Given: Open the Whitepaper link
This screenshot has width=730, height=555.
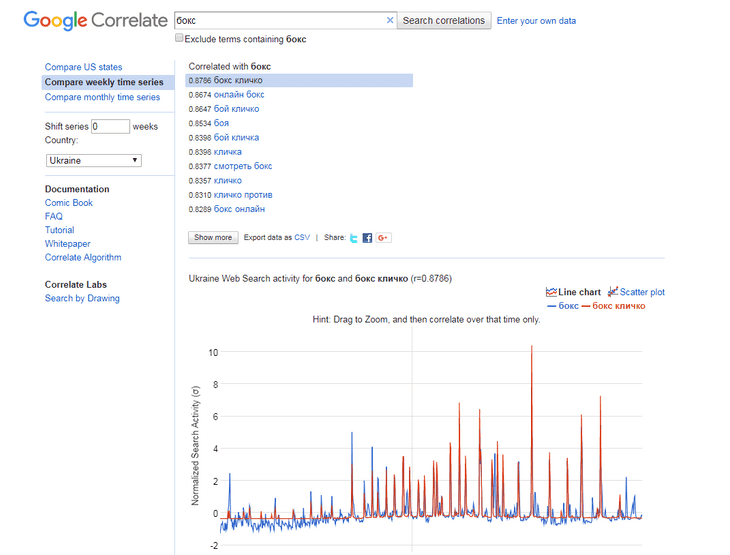Looking at the screenshot, I should point(68,244).
